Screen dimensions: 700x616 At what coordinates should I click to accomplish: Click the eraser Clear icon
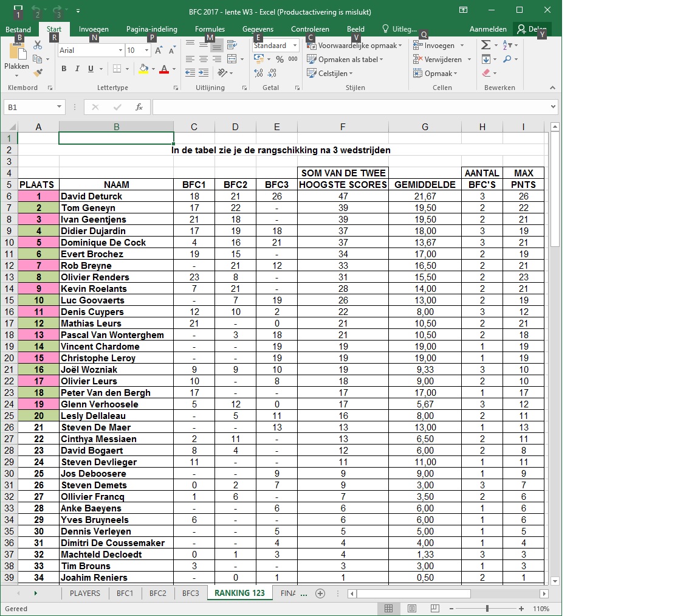pos(486,73)
